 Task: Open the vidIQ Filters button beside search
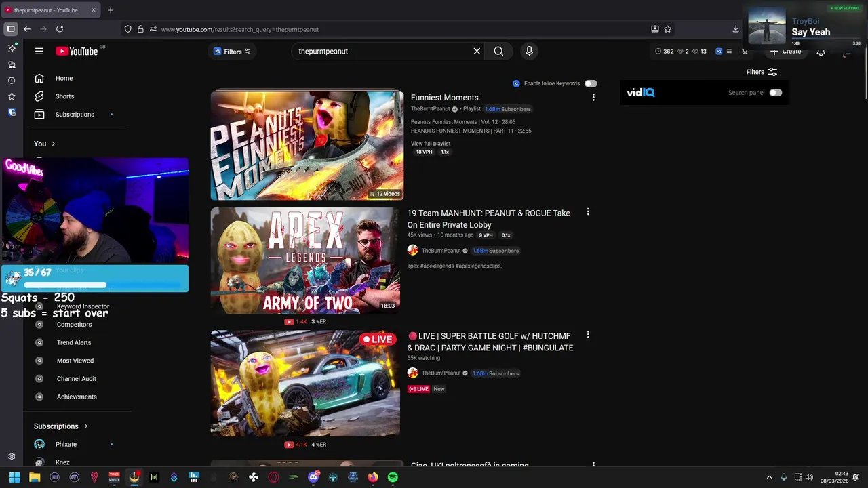click(x=232, y=52)
